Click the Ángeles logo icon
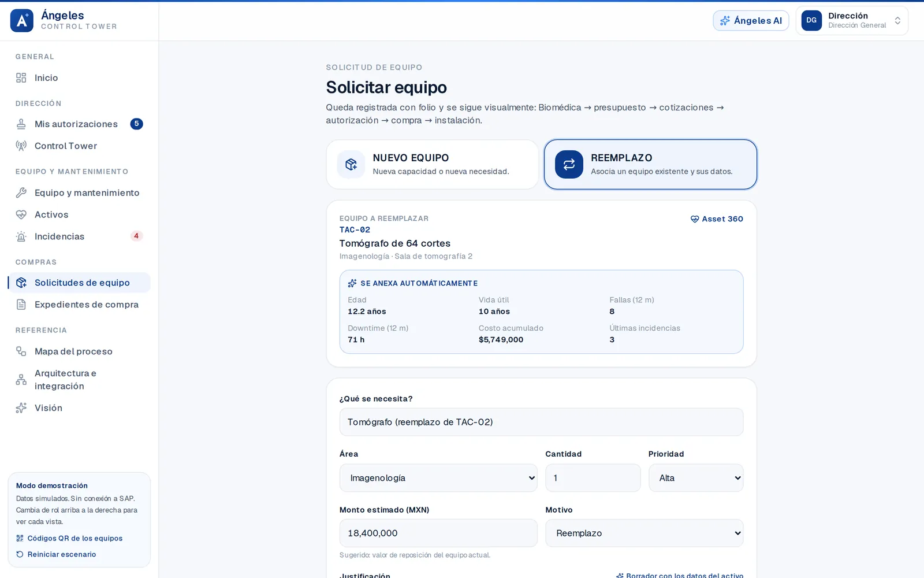The width and height of the screenshot is (924, 578). point(22,20)
